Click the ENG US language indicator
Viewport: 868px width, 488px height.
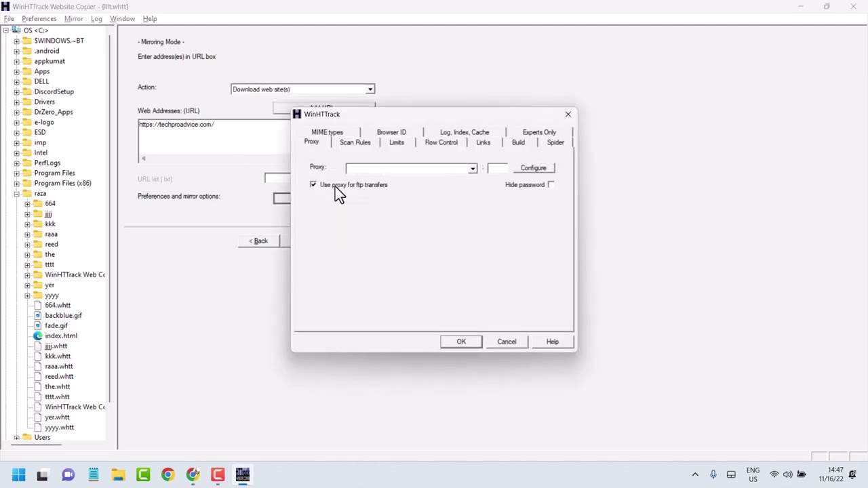[x=753, y=474]
